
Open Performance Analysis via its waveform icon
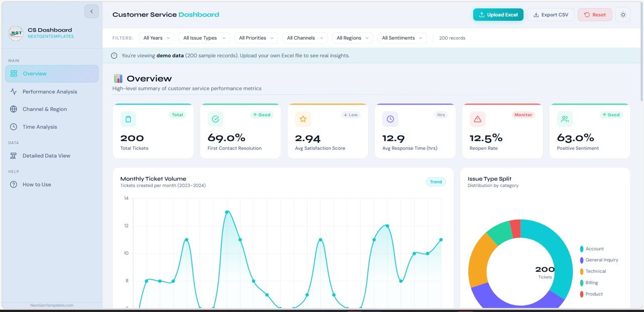[x=13, y=91]
